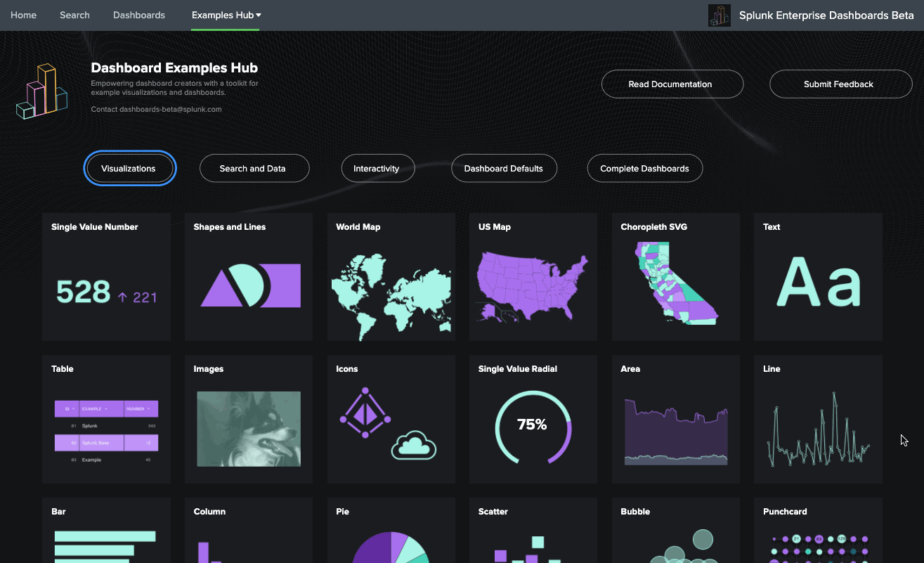This screenshot has height=563, width=924.
Task: Click the Single Value Radial 75% gauge
Action: coord(533,425)
